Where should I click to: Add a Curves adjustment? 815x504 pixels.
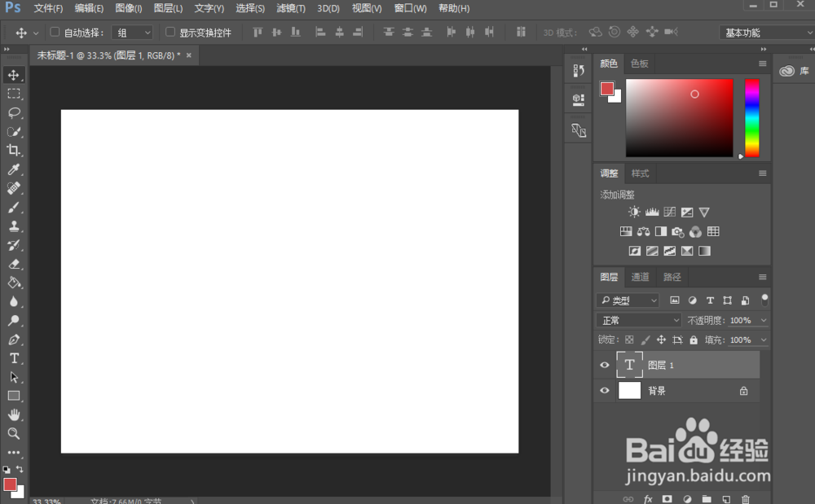669,212
